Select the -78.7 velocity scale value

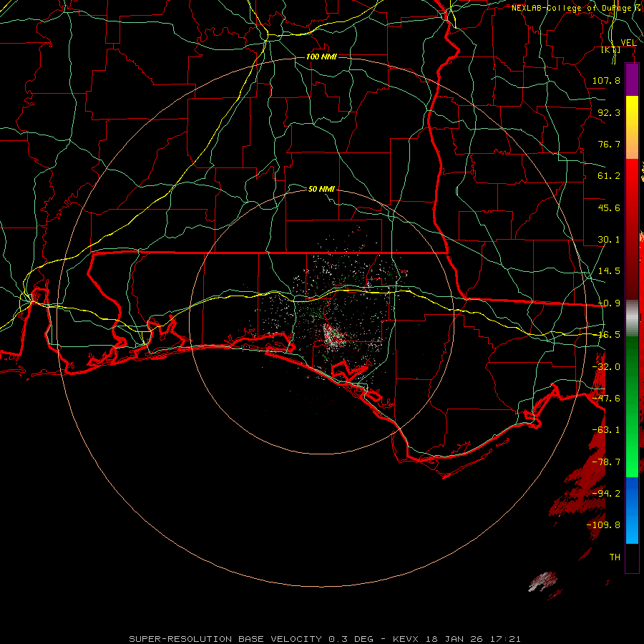coord(606,462)
